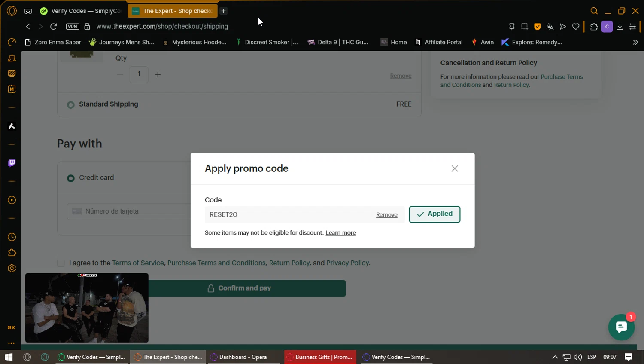Open the taskbar volume speaker icon
The height and width of the screenshot is (364, 644).
[578, 357]
